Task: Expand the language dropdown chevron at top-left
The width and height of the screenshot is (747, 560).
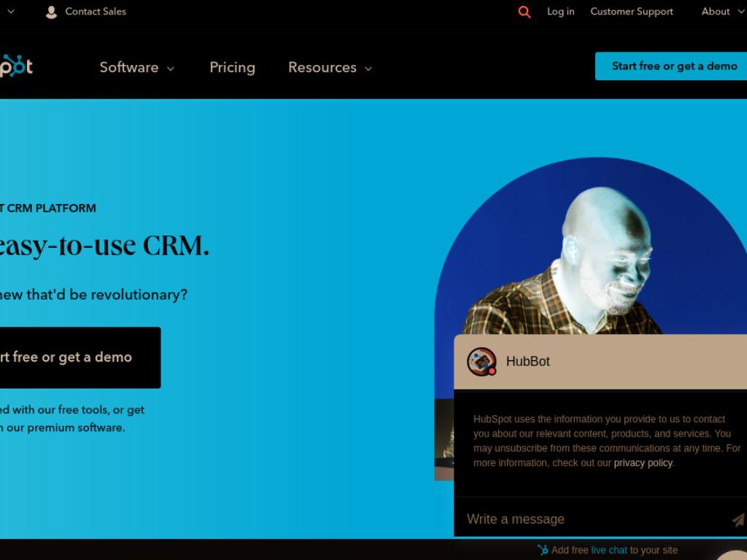Action: [x=11, y=11]
